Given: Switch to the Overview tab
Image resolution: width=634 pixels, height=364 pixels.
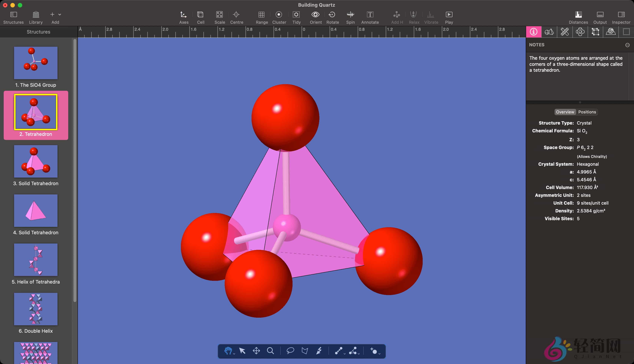Looking at the screenshot, I should point(565,112).
